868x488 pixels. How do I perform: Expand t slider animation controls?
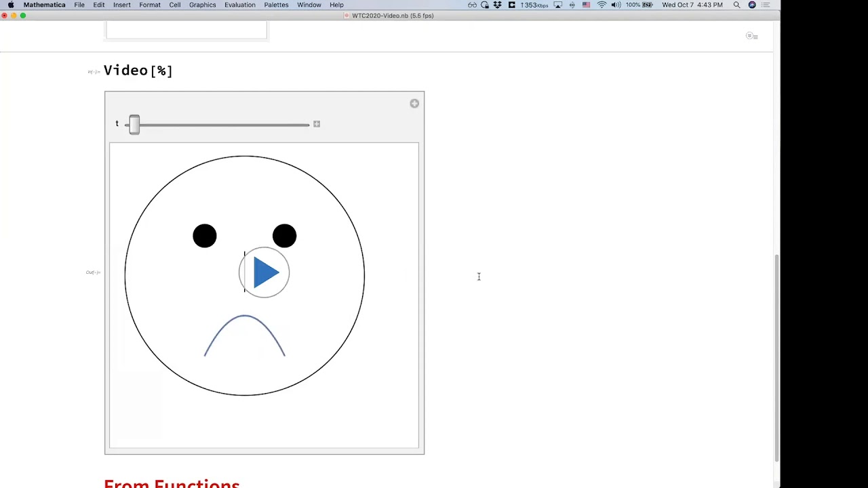click(317, 124)
